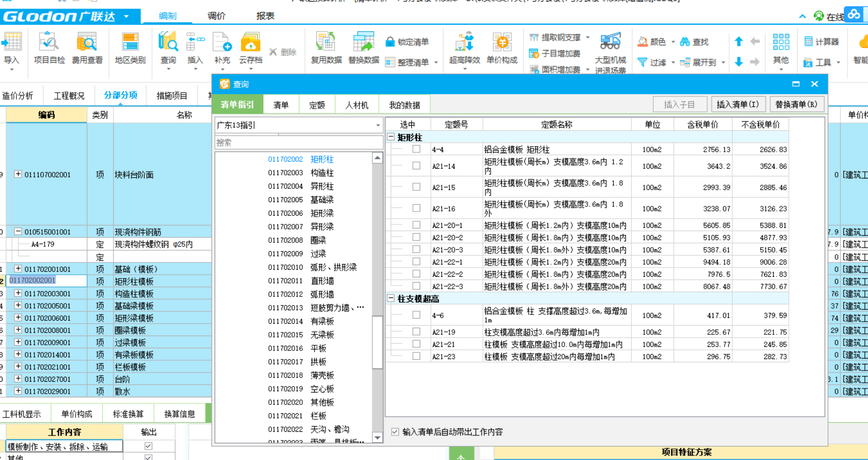Click the list scrollbar down arrow
This screenshot has height=460, width=868.
pos(377,438)
